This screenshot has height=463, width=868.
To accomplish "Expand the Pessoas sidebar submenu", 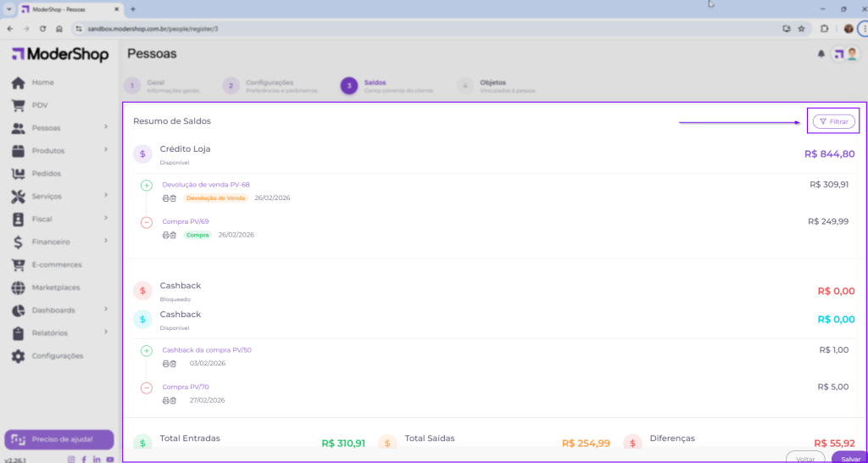I will click(x=106, y=128).
